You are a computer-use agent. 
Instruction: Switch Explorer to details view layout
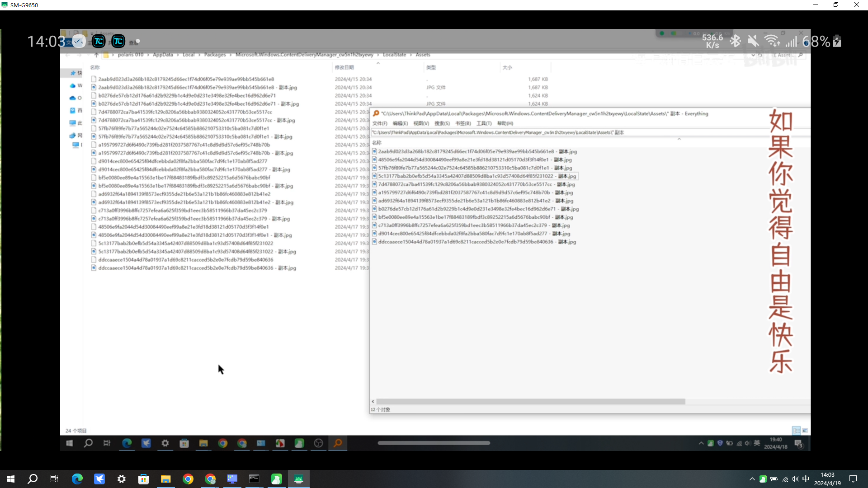click(796, 431)
